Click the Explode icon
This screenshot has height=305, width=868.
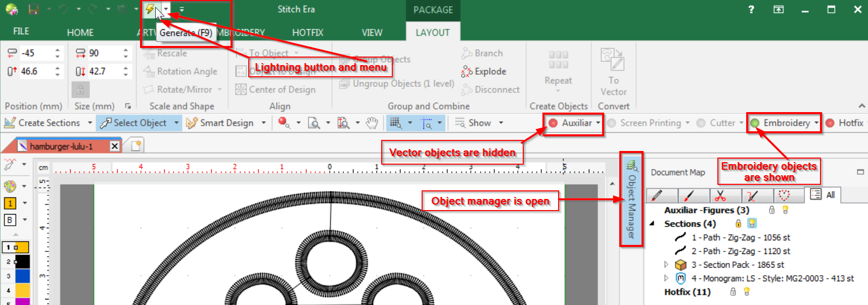click(467, 72)
